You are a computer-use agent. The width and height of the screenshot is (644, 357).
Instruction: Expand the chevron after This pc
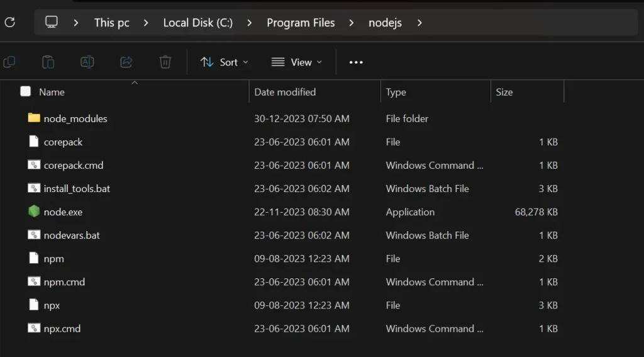(x=146, y=23)
